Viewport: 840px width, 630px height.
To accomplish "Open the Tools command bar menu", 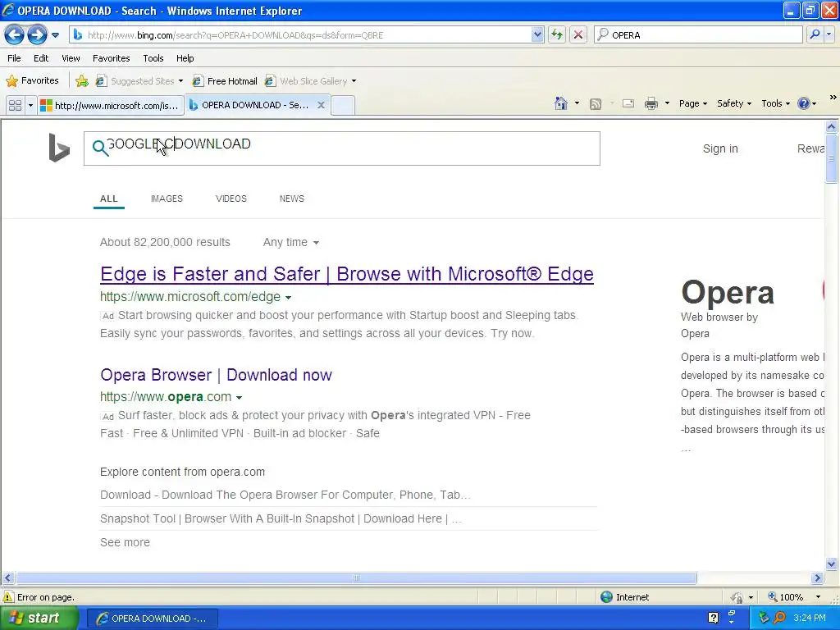I will pos(775,103).
